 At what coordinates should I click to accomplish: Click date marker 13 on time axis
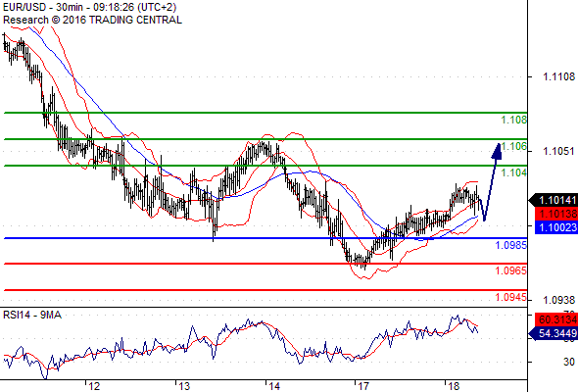(x=184, y=386)
